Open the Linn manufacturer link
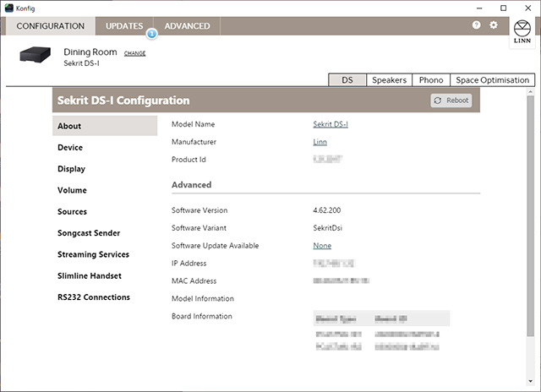The image size is (541, 392). [320, 142]
